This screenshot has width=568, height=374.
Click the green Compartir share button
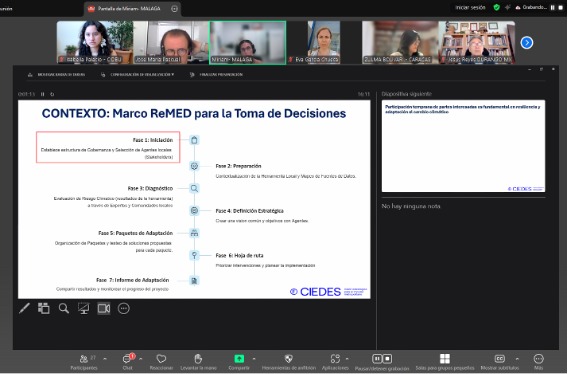coord(239,362)
